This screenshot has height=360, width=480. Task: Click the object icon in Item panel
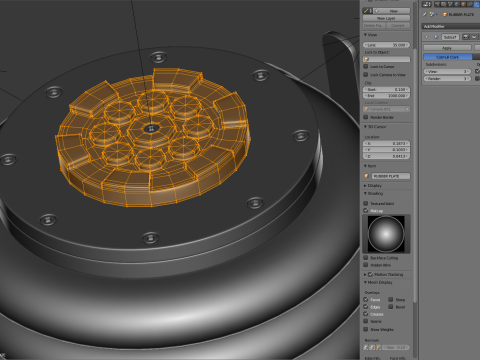[367, 176]
